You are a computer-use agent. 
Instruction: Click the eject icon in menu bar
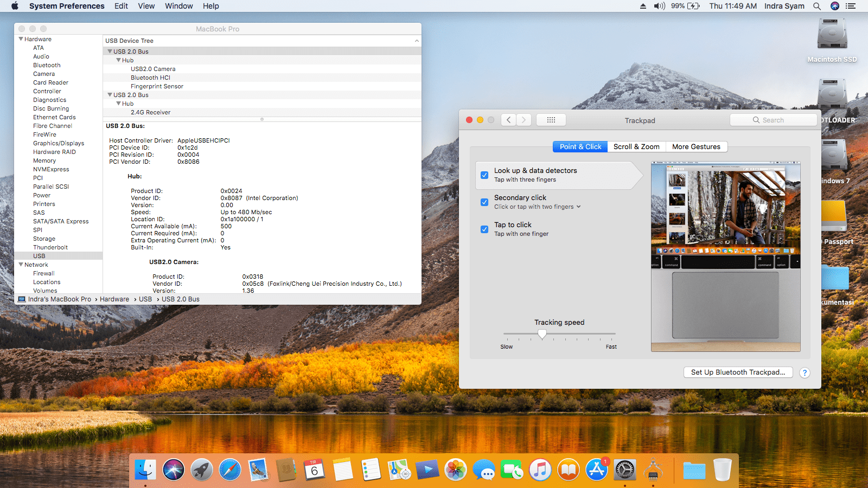click(643, 6)
